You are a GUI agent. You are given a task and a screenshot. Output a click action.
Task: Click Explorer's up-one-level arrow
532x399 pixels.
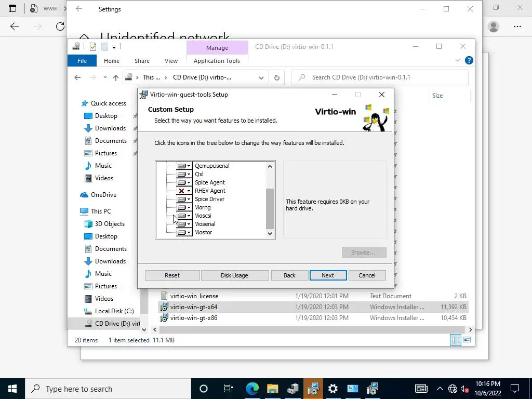pos(116,78)
